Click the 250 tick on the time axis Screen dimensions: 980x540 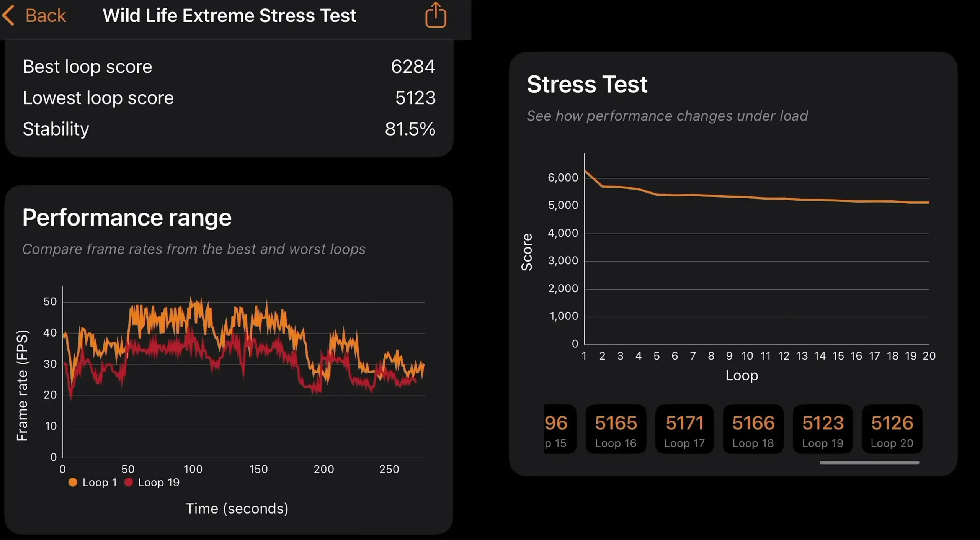click(x=389, y=470)
